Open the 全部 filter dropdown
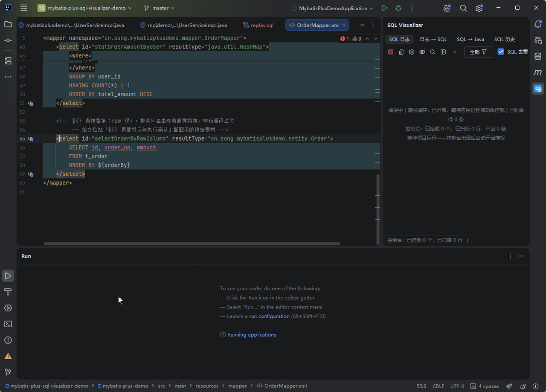This screenshot has width=546, height=392. pos(479,52)
